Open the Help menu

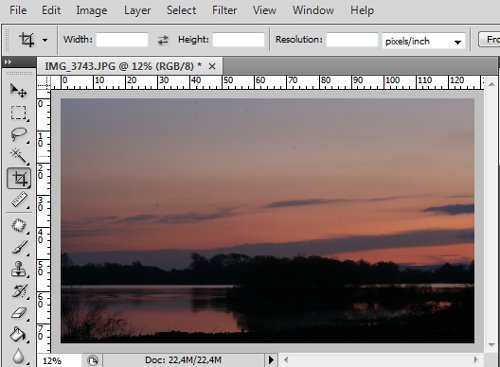(362, 11)
